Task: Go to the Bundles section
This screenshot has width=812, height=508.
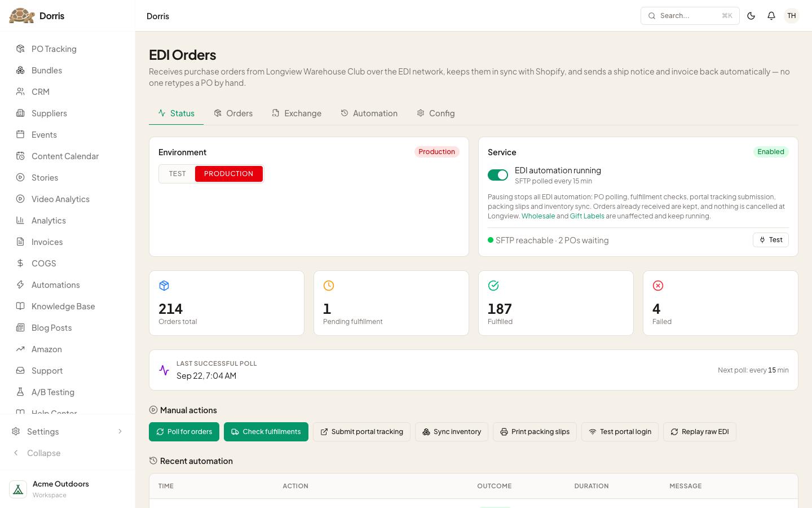Action: tap(68, 71)
